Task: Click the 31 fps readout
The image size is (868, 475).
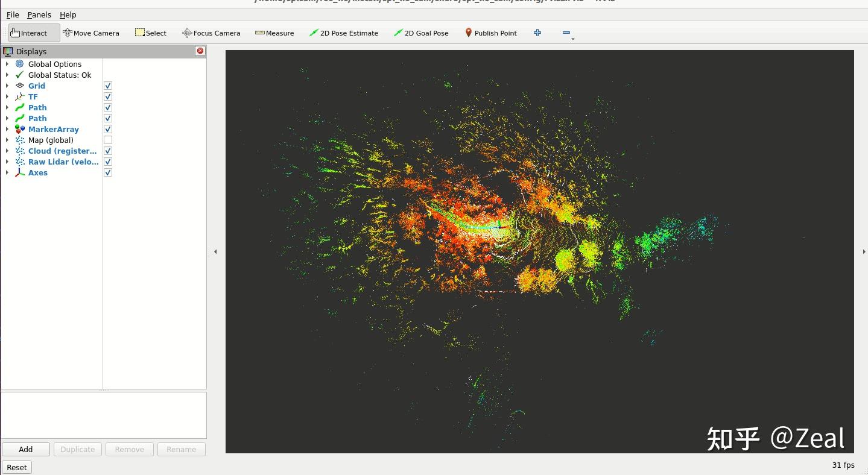Action: pyautogui.click(x=843, y=465)
